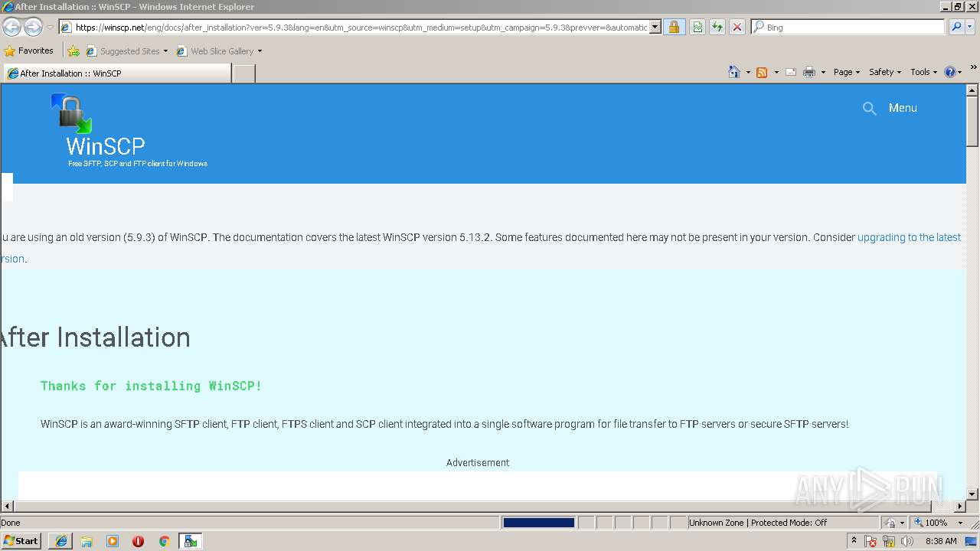Open Google Chrome from the taskbar
Image resolution: width=980 pixels, height=551 pixels.
click(164, 541)
